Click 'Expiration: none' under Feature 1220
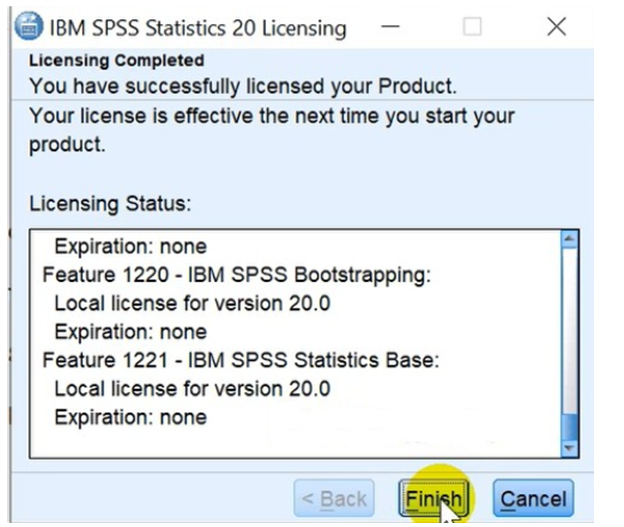This screenshot has width=624, height=527. tap(131, 332)
